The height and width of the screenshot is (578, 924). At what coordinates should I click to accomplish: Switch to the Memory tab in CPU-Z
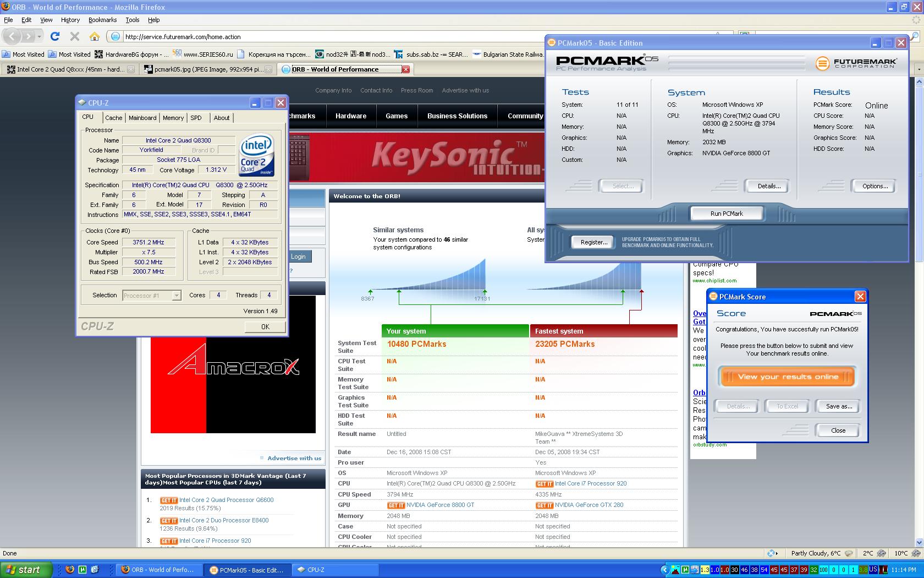click(173, 118)
